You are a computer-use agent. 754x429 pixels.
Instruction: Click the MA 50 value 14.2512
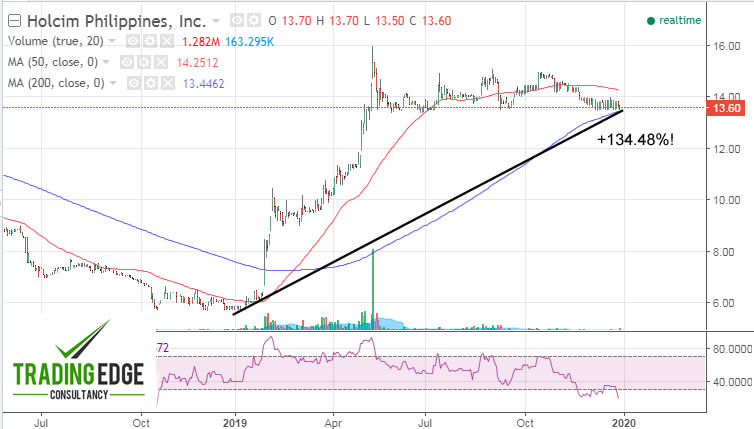(x=197, y=63)
